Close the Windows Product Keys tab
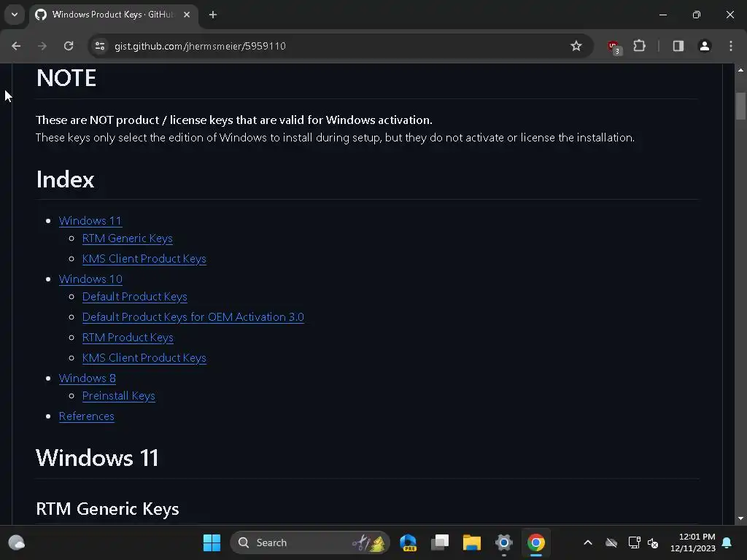747x560 pixels. [187, 15]
